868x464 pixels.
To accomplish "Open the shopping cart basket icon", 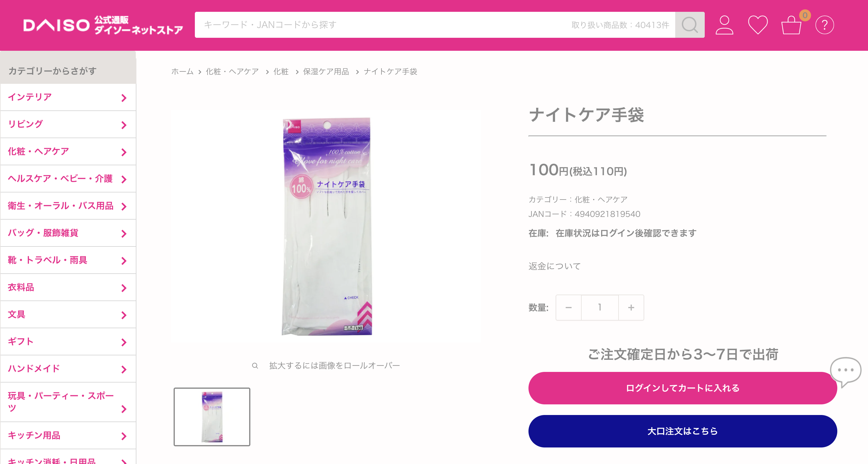I will coord(791,25).
